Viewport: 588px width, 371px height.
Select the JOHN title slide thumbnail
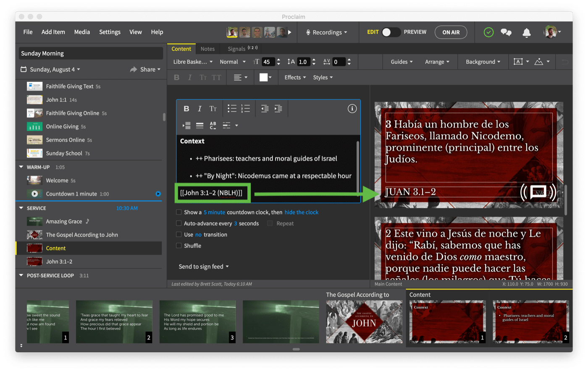(364, 322)
